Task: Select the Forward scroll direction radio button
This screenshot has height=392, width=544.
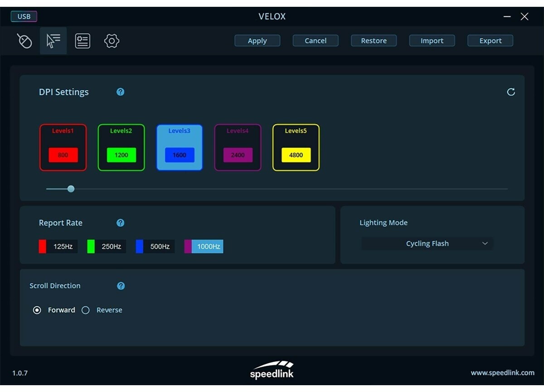Action: 37,310
